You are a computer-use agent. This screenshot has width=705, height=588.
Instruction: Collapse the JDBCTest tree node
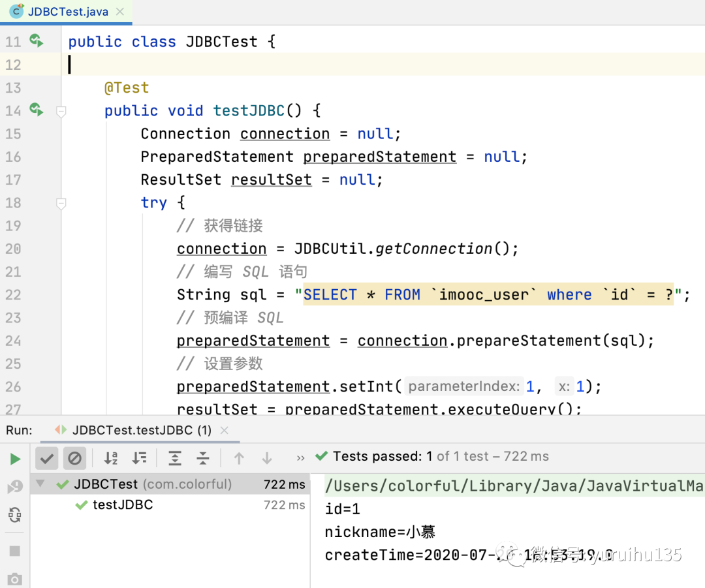pos(40,484)
